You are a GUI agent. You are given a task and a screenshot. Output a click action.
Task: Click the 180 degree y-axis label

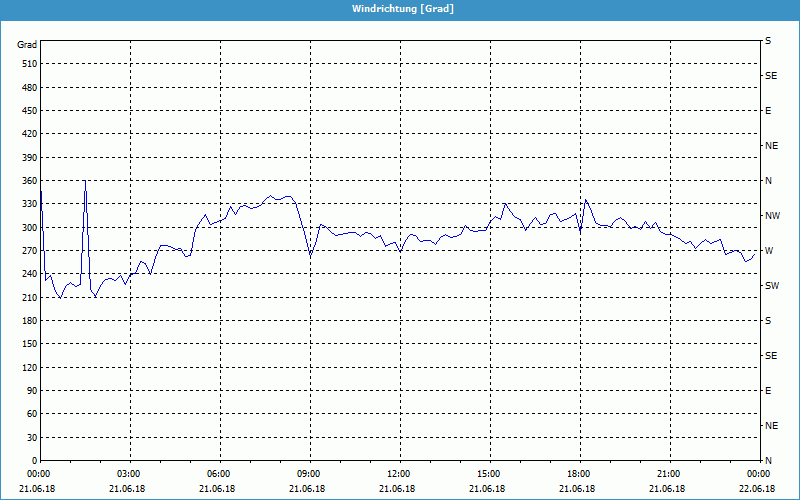27,321
